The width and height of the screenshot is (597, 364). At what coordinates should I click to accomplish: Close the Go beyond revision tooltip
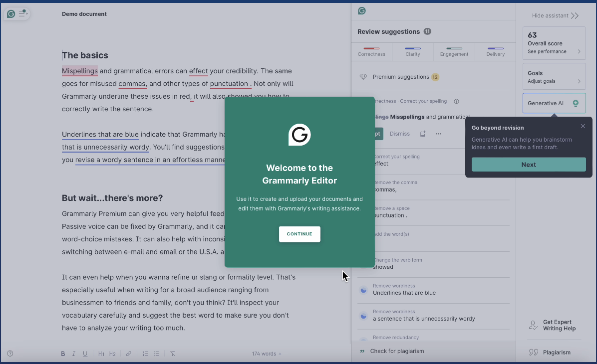[x=583, y=126]
